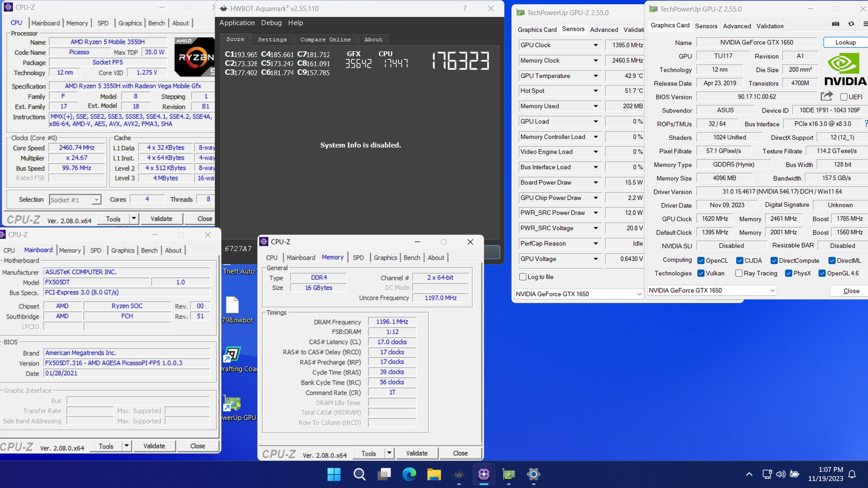
Task: Take a GPU-Z screenshot with the camera icon
Action: 835,24
